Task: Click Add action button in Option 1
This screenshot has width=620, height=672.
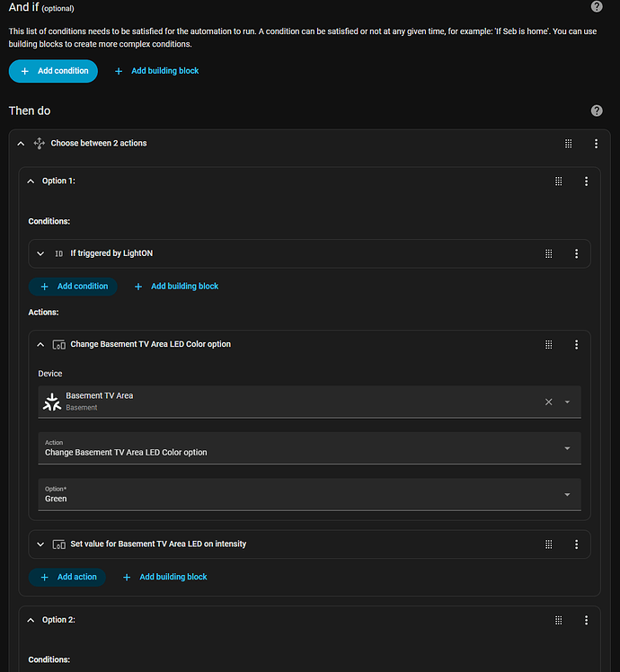Action: click(67, 577)
